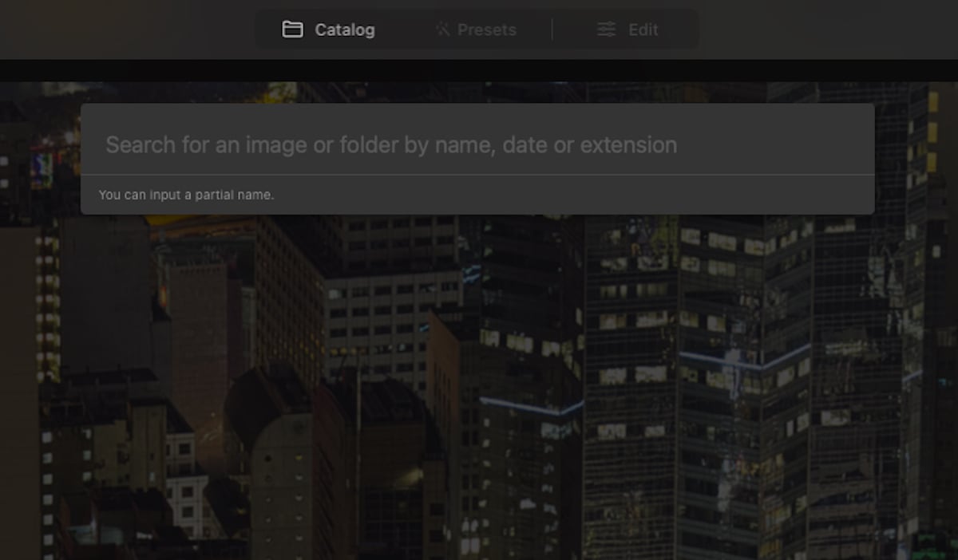Click the divider between Presets and Edit
Screen dimensions: 958x560
tap(552, 29)
